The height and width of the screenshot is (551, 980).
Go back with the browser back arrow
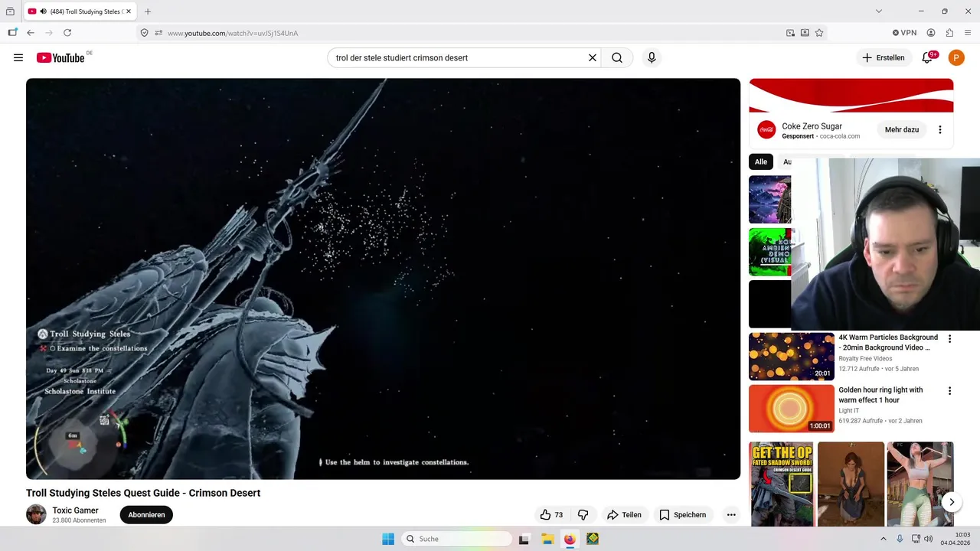pos(31,33)
